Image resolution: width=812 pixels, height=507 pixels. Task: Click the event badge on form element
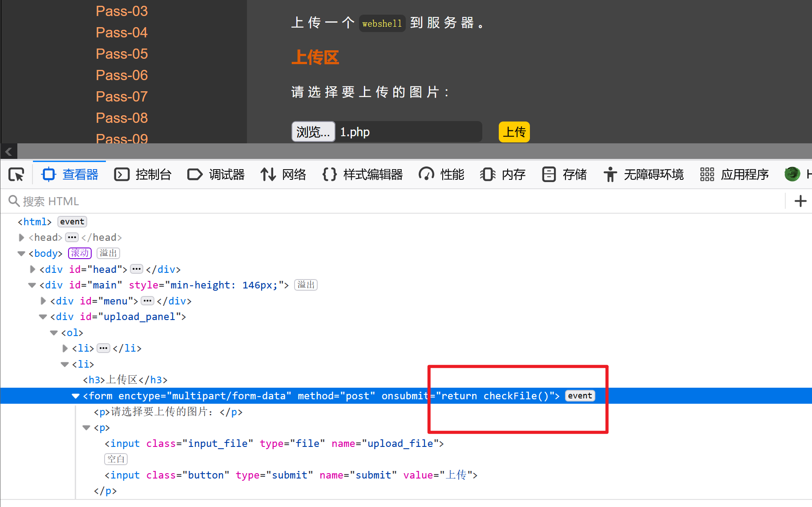(x=580, y=396)
